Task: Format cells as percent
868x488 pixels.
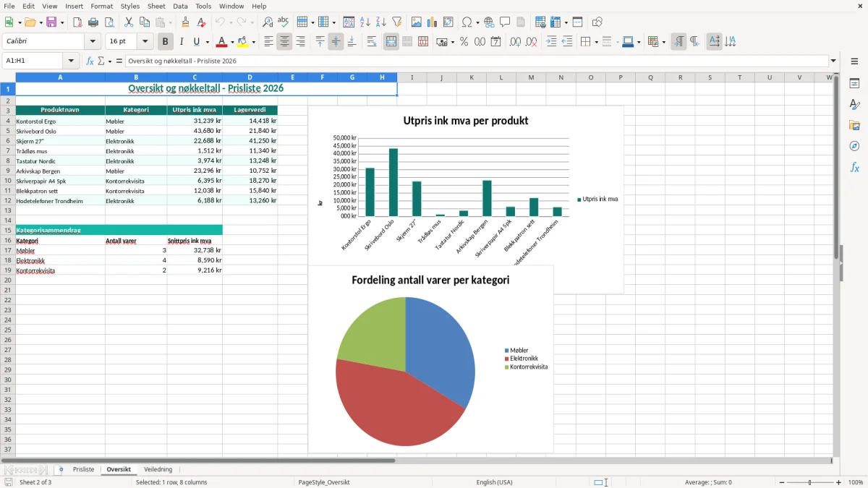Action: (464, 42)
